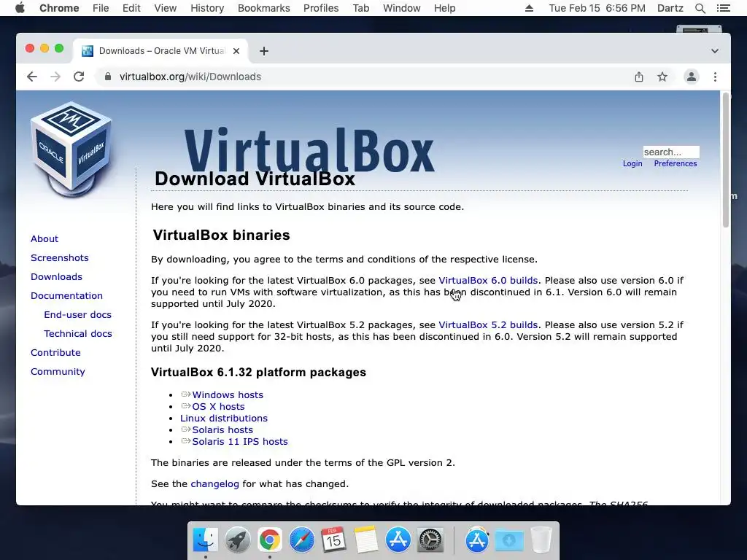Viewport: 747px width, 560px height.
Task: Click the Windows hosts download link
Action: point(228,394)
